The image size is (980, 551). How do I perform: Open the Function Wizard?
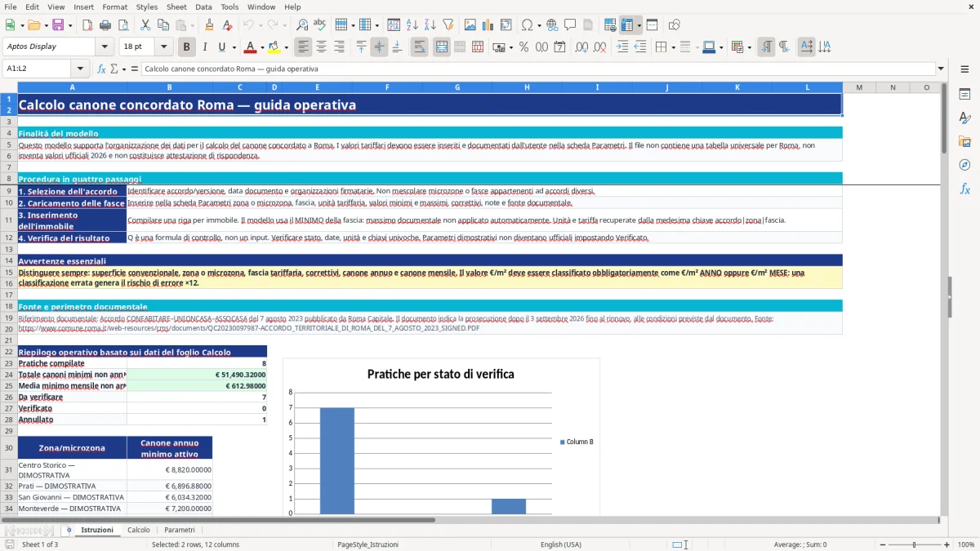(x=101, y=69)
